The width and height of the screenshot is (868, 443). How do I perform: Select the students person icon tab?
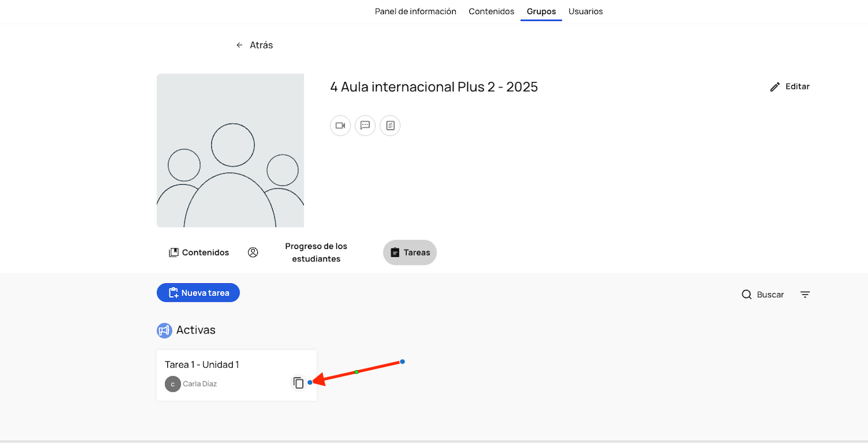click(x=253, y=252)
